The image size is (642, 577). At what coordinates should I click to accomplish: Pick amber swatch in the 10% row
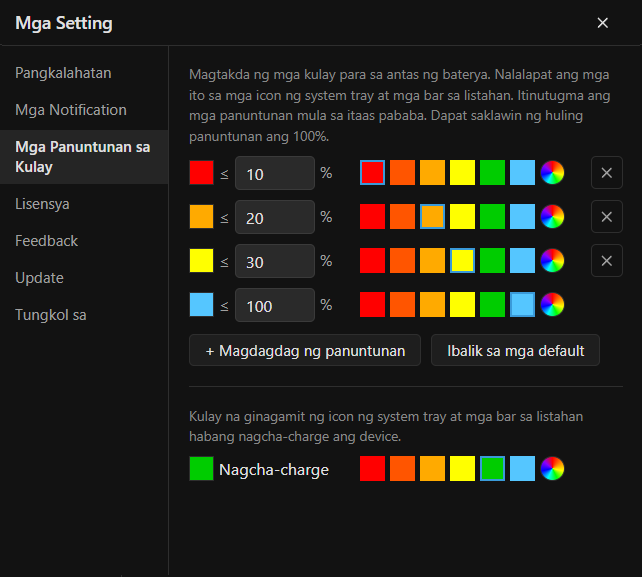coord(432,172)
